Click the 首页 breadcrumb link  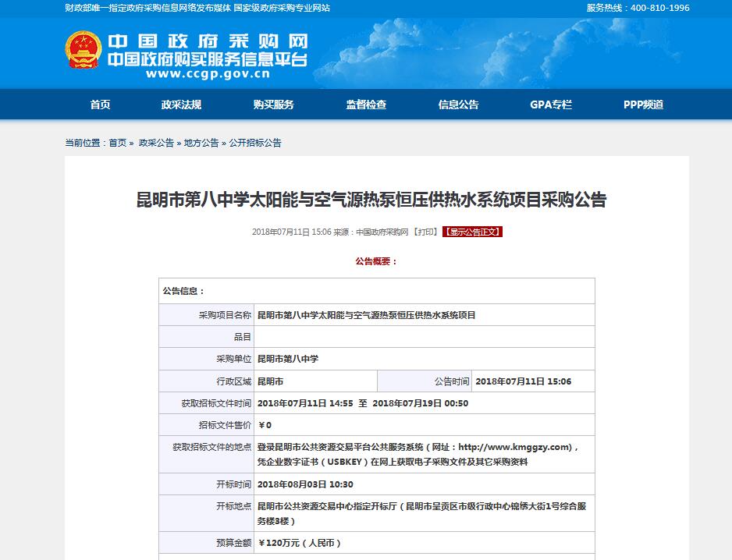(118, 143)
